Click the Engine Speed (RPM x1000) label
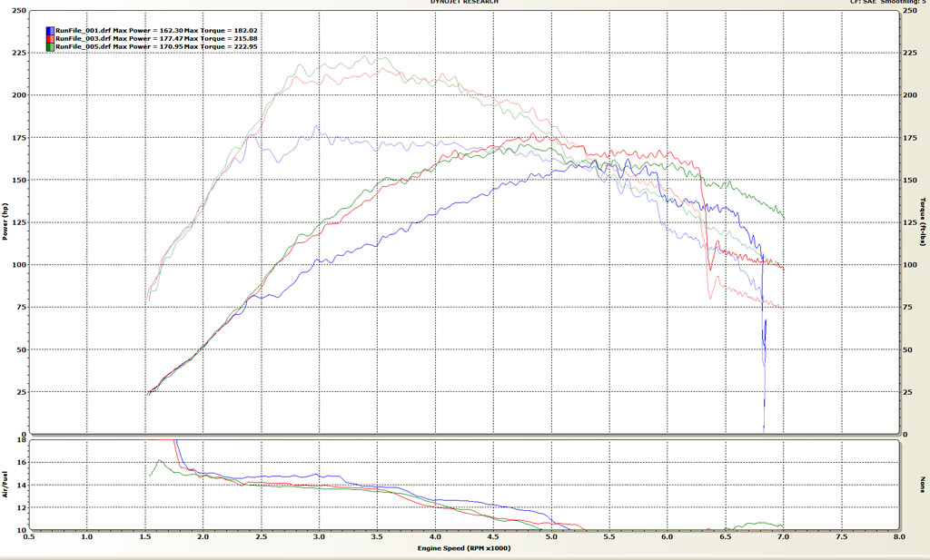Screen dimensions: 930x560 [x=463, y=549]
